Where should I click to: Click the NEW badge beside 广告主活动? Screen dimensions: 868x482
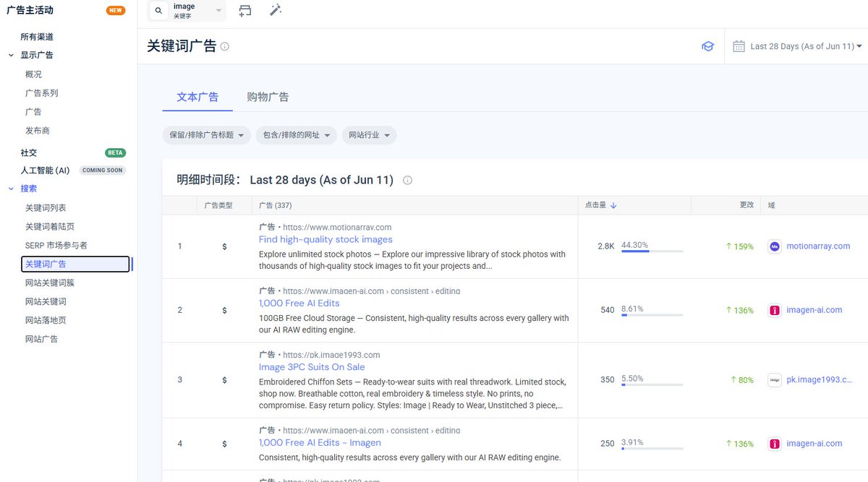pyautogui.click(x=115, y=10)
